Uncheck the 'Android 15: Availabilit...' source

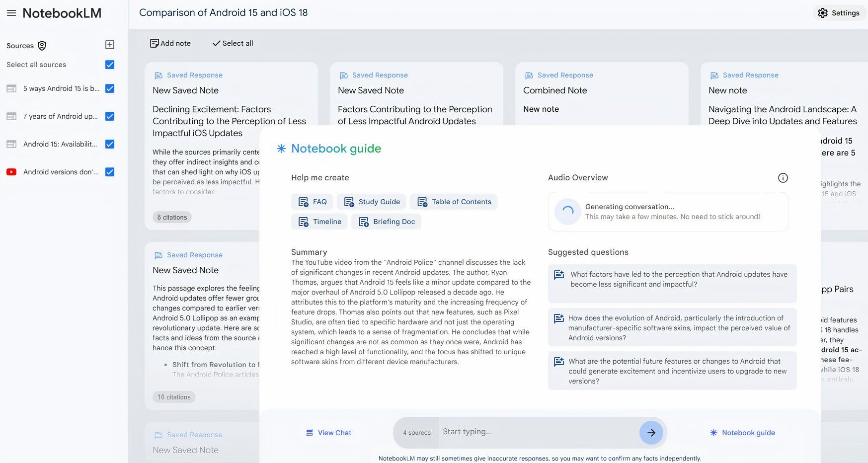tap(110, 144)
